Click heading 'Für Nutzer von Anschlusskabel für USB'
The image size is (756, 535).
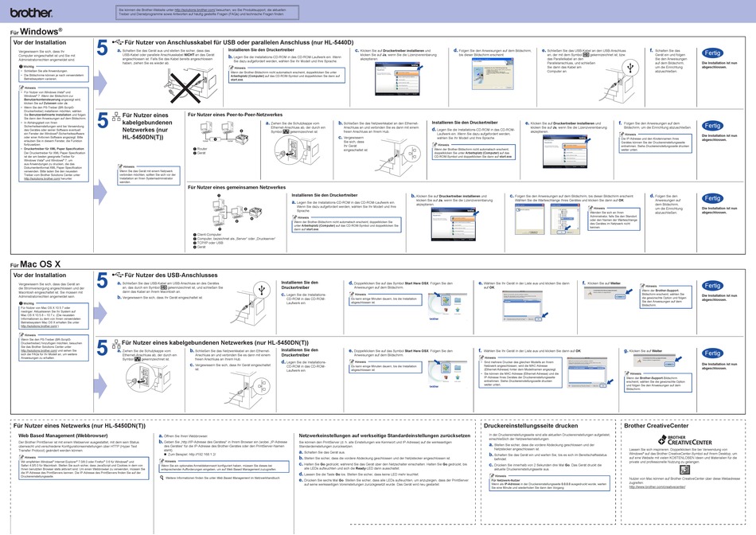point(239,42)
